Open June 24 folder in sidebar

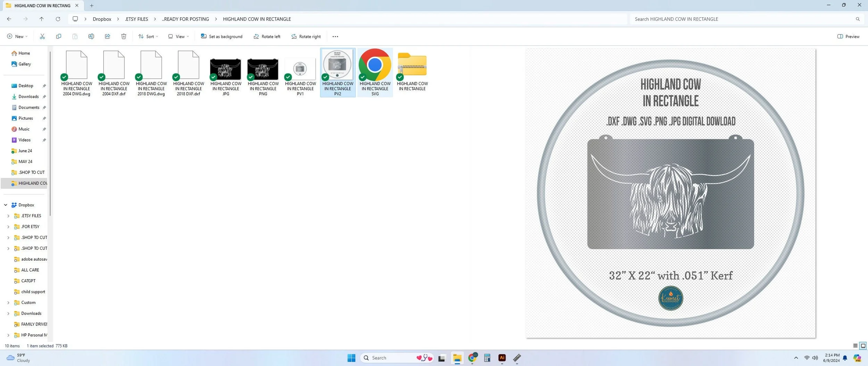tap(25, 151)
